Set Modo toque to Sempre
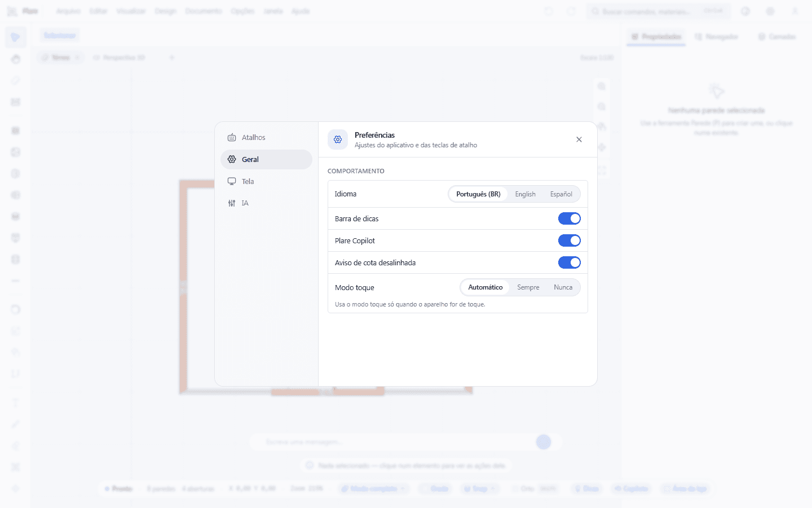 tap(528, 287)
